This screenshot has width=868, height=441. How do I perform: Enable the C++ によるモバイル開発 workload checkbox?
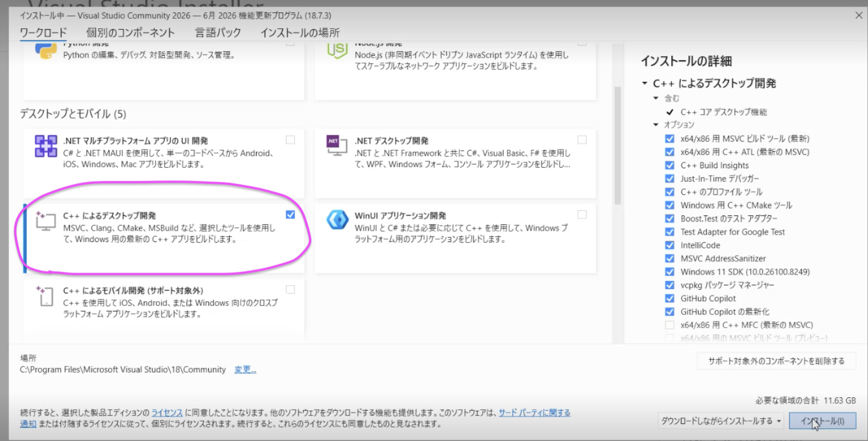[x=291, y=289]
